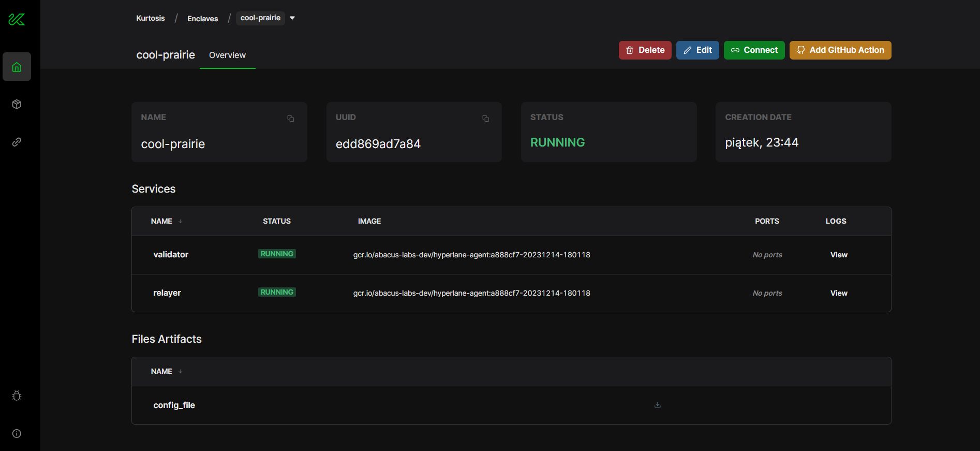The height and width of the screenshot is (451, 980).
Task: Click the Files Artifacts heading
Action: [x=167, y=339]
